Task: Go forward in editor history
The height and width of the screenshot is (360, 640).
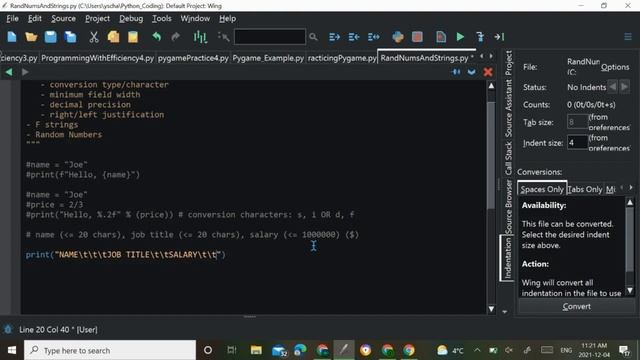Action: pos(25,72)
